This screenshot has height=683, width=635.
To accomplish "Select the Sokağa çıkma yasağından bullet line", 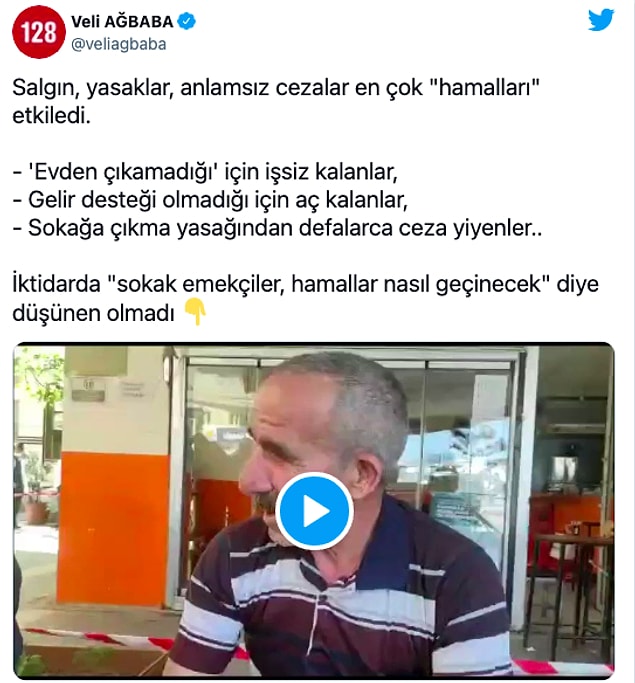I will tap(277, 228).
